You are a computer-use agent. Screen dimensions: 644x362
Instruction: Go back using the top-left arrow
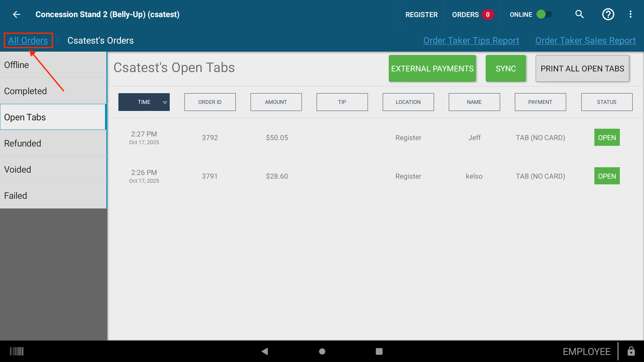click(16, 14)
